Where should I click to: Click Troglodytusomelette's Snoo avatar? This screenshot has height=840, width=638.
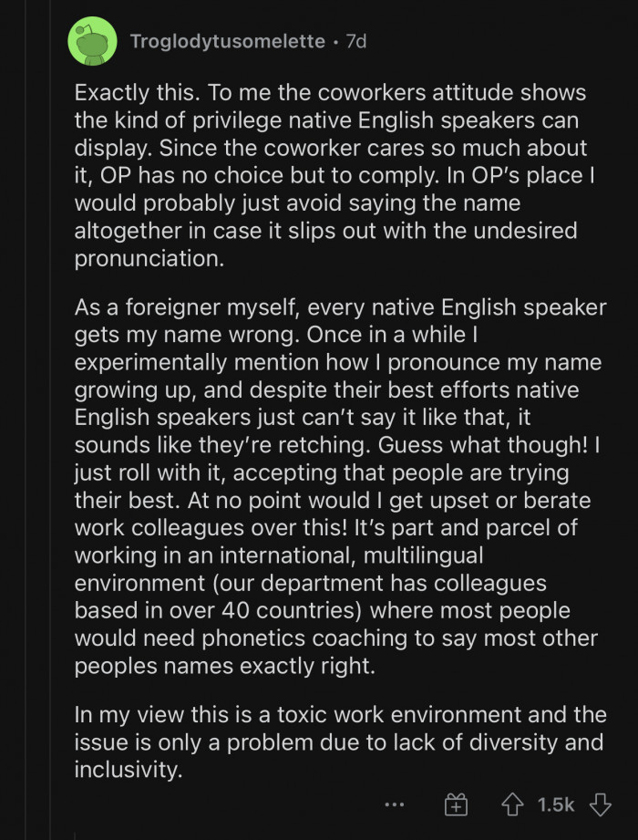93,41
